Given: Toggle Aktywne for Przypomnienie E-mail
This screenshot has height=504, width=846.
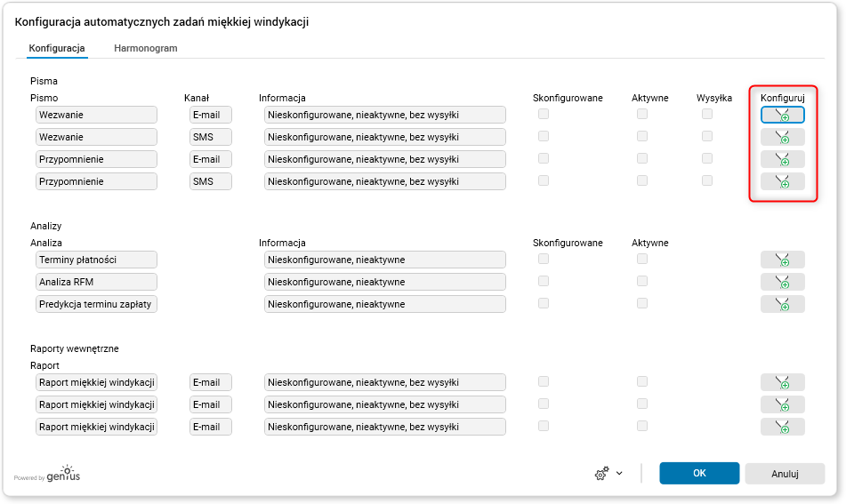Looking at the screenshot, I should (642, 158).
